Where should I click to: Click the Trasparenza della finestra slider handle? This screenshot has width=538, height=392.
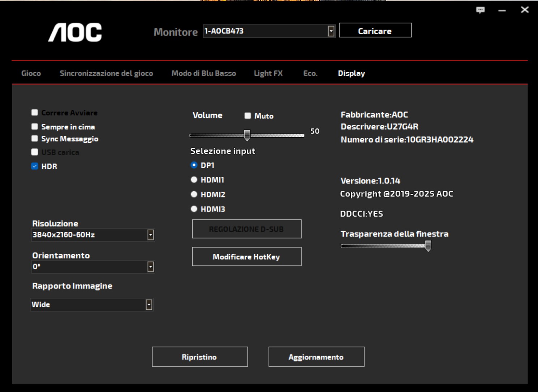click(428, 246)
